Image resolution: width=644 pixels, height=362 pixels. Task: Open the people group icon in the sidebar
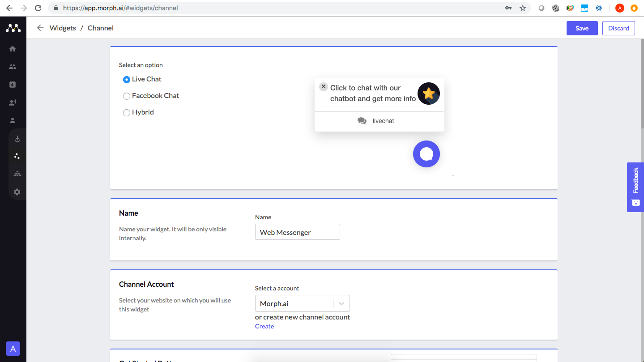(x=13, y=67)
